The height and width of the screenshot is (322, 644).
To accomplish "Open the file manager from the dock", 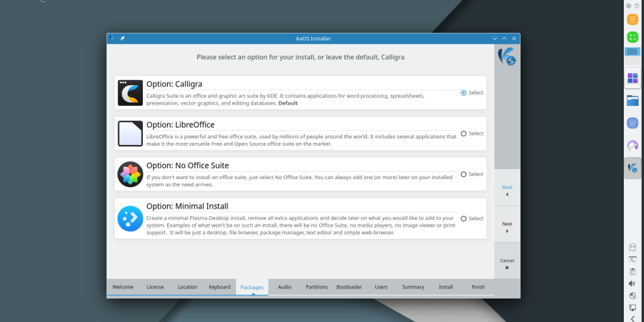I will (632, 101).
